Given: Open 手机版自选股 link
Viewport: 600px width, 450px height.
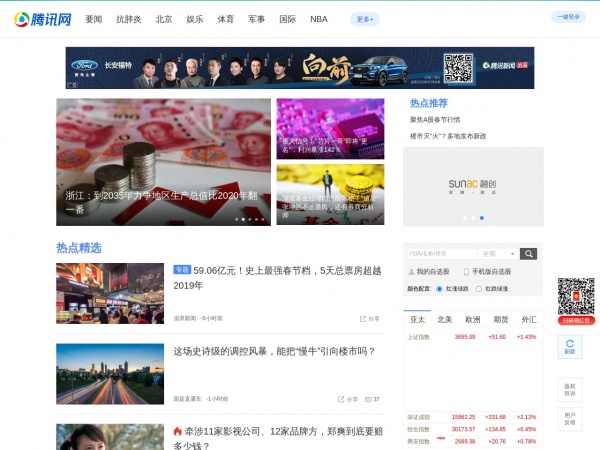Looking at the screenshot, I should click(491, 272).
